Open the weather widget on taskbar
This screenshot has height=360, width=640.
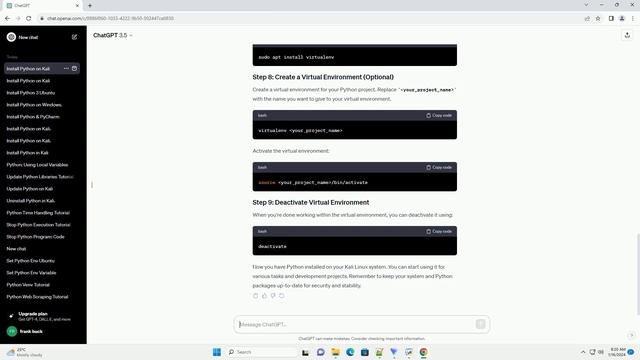tap(24, 352)
